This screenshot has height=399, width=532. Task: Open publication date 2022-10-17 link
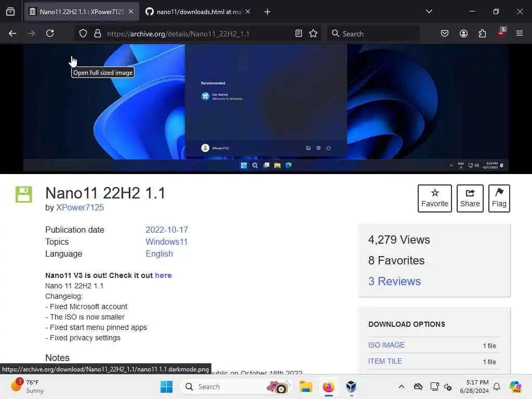point(167,230)
